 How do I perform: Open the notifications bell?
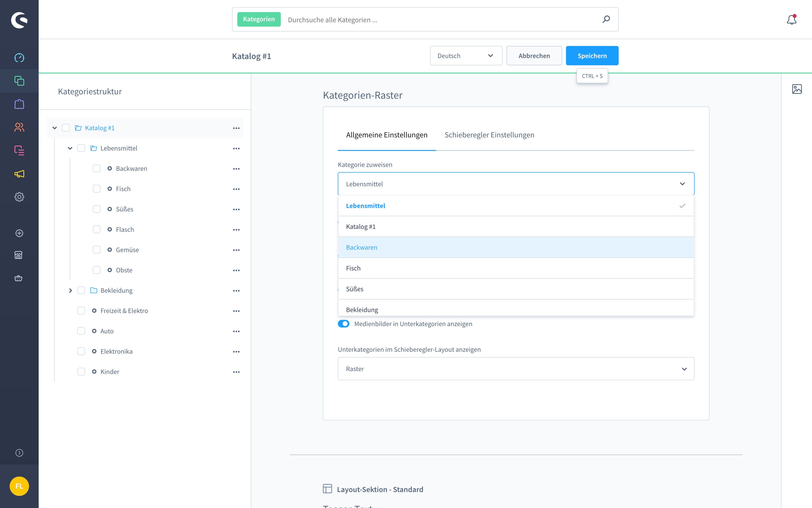[791, 20]
